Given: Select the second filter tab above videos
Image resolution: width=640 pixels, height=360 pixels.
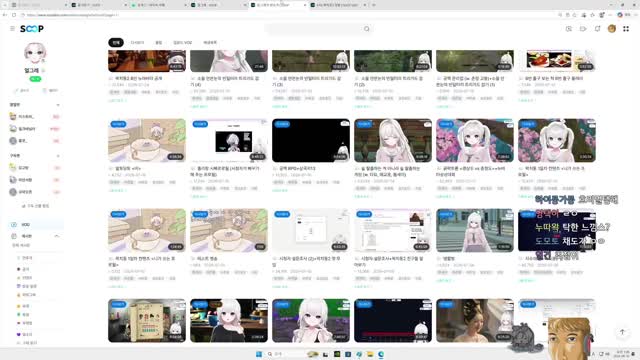Looking at the screenshot, I should pos(138,42).
